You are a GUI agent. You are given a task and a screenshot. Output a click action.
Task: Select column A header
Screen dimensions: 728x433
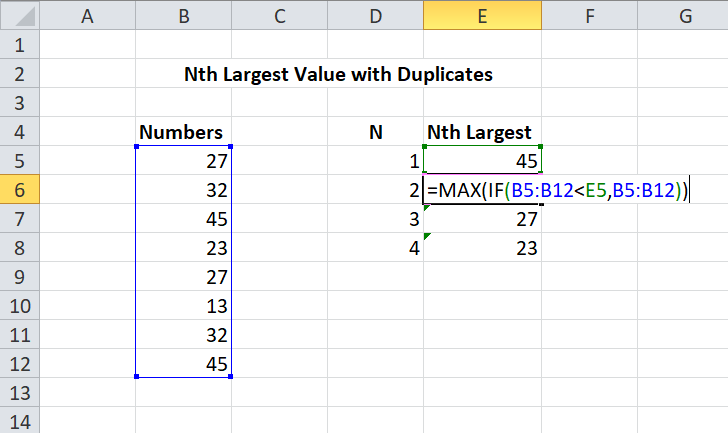(88, 16)
